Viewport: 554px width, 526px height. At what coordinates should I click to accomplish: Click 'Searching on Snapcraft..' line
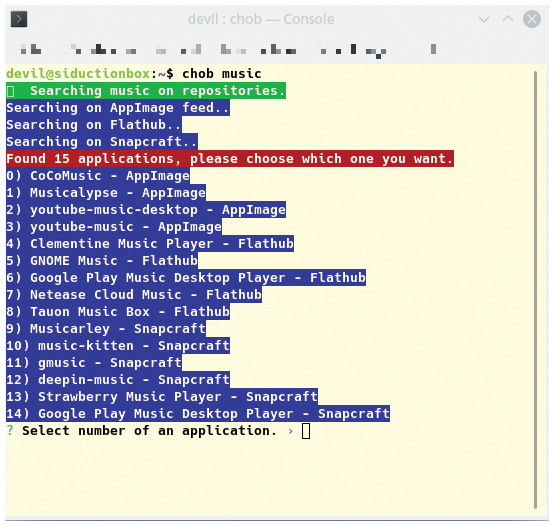102,142
